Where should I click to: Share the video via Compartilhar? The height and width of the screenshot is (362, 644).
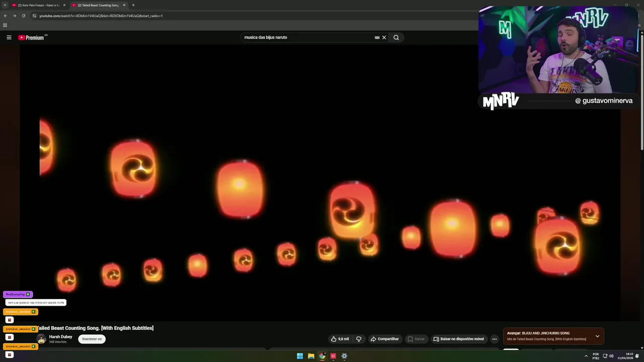point(384,339)
